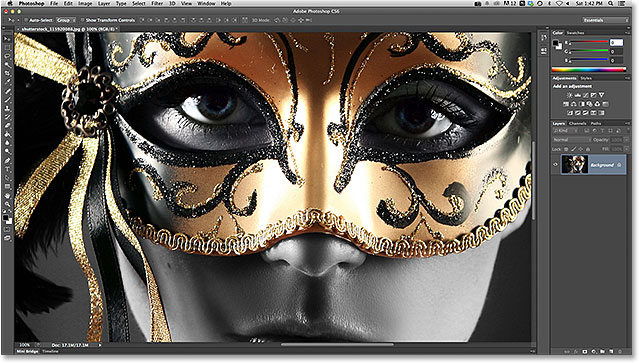
Task: Toggle Lock position in Layers panel
Action: (x=580, y=149)
